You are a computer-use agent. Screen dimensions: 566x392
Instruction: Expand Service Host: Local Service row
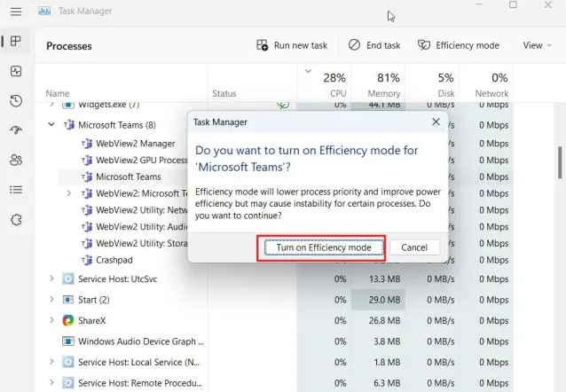[51, 362]
